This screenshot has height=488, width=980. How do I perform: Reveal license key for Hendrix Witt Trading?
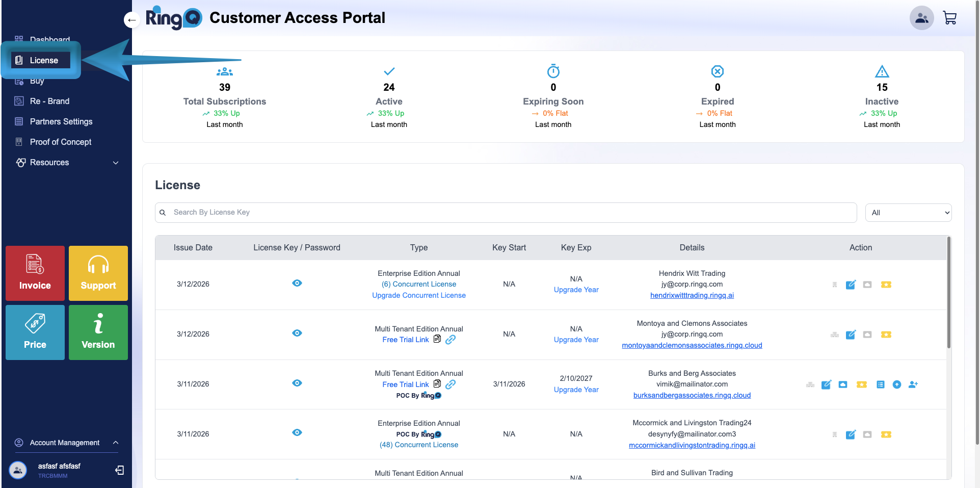pos(297,283)
